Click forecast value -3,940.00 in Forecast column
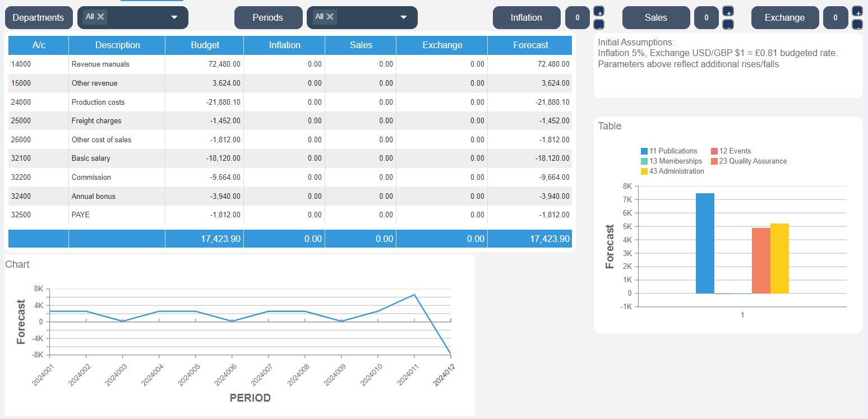This screenshot has width=868, height=419. click(x=555, y=197)
